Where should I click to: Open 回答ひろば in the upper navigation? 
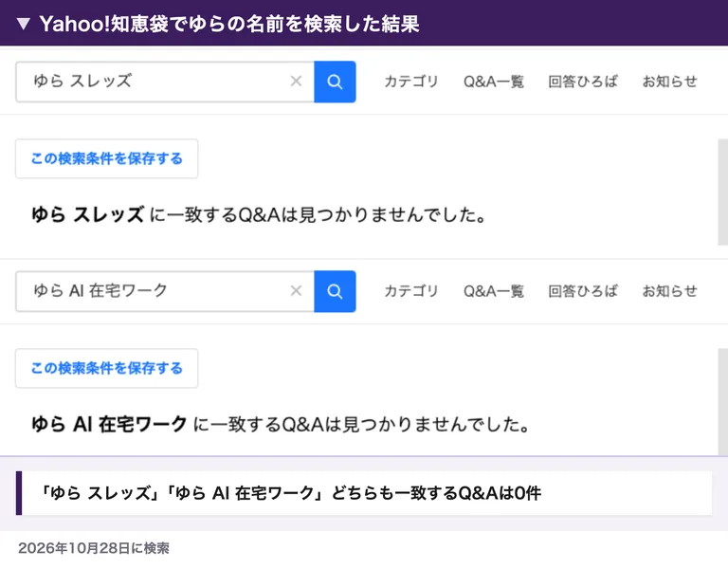click(583, 82)
